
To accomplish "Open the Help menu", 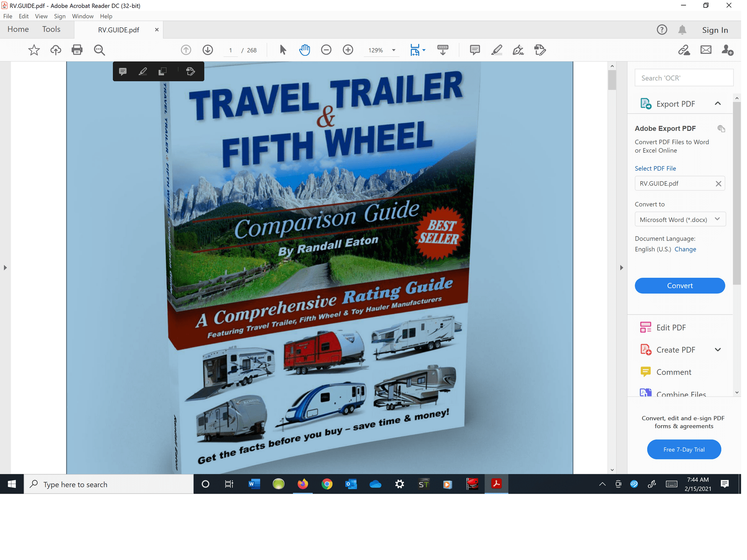I will pyautogui.click(x=106, y=16).
